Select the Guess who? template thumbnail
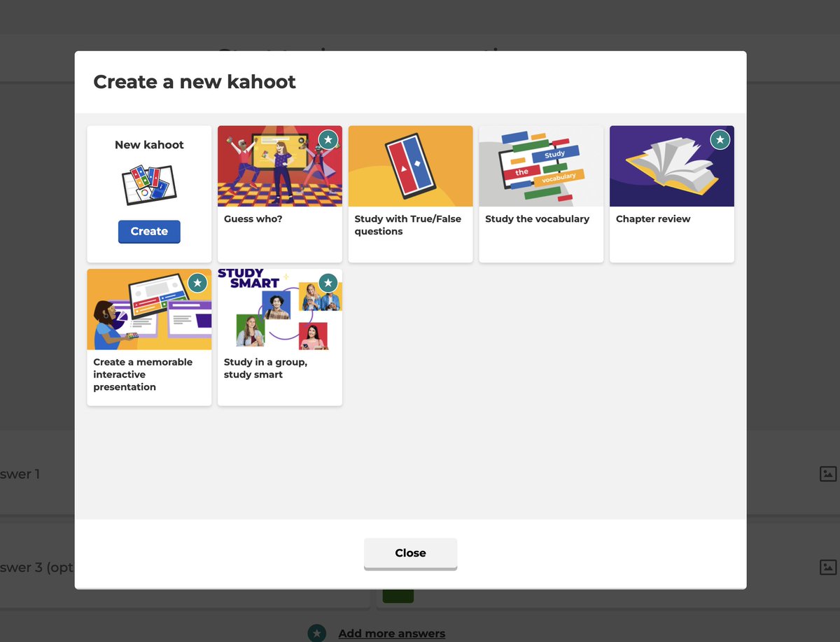 tap(279, 165)
